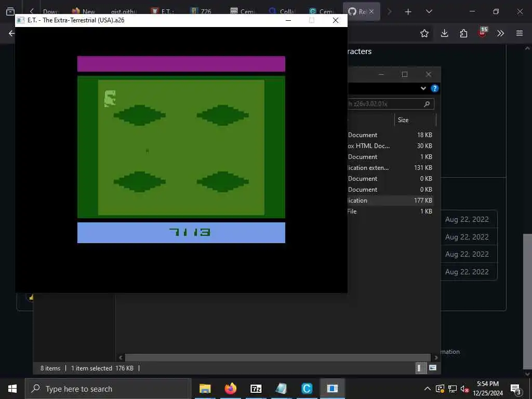Click the Explorer horizontal scrollbar track
532x399 pixels.
pyautogui.click(x=278, y=357)
